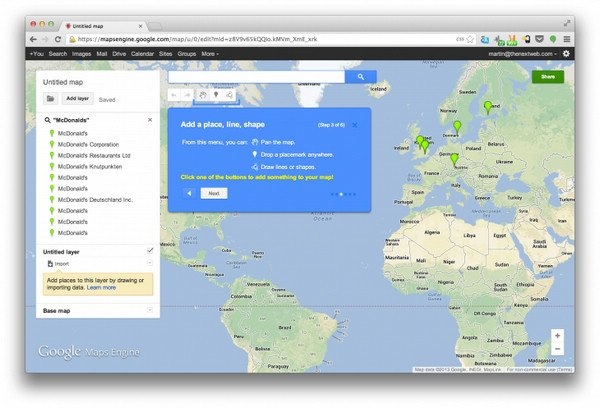
Task: Open Calendar in the Google bar
Action: [x=142, y=54]
